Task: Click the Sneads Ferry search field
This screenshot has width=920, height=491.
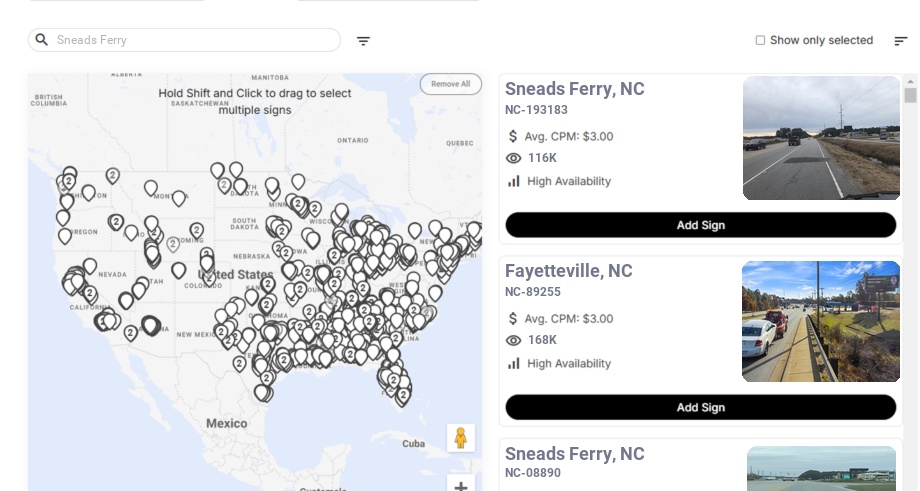Action: pyautogui.click(x=190, y=40)
